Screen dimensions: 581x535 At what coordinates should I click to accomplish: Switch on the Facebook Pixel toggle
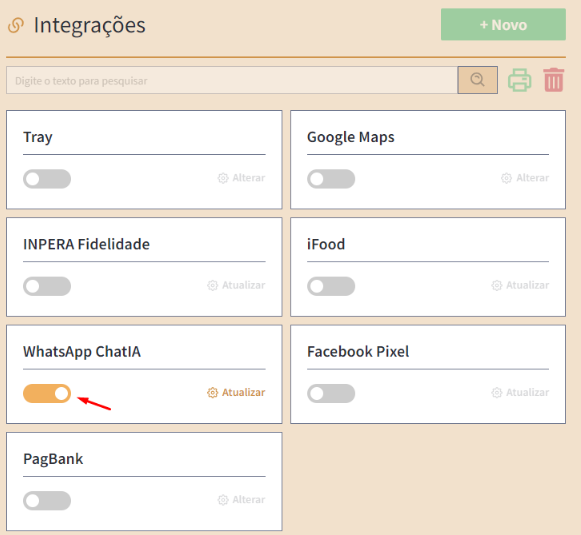coord(331,393)
